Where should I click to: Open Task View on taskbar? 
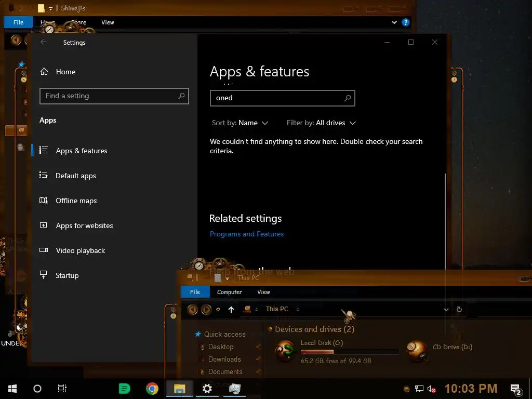click(x=62, y=389)
